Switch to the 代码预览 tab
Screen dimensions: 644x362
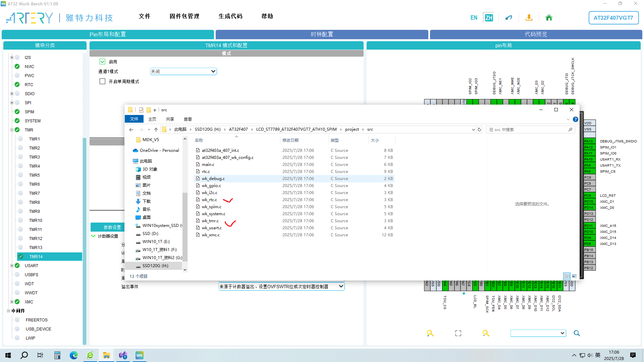pyautogui.click(x=536, y=34)
